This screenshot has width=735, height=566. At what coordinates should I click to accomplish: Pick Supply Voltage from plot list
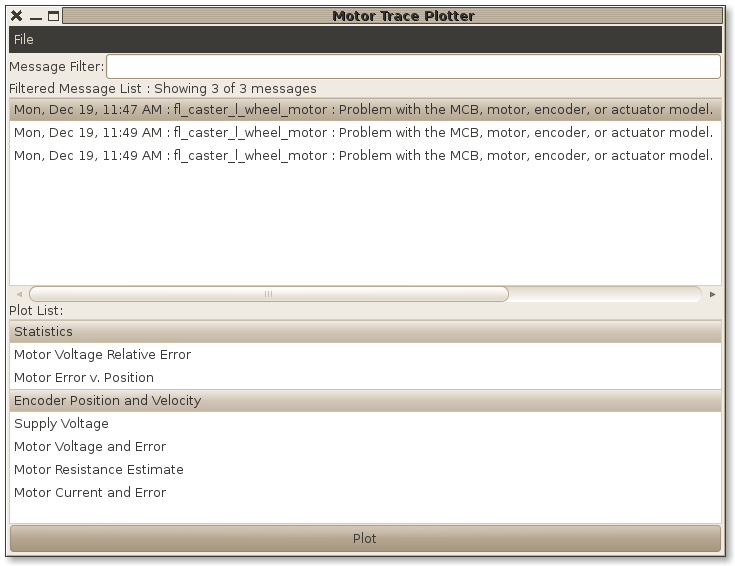pyautogui.click(x=61, y=424)
